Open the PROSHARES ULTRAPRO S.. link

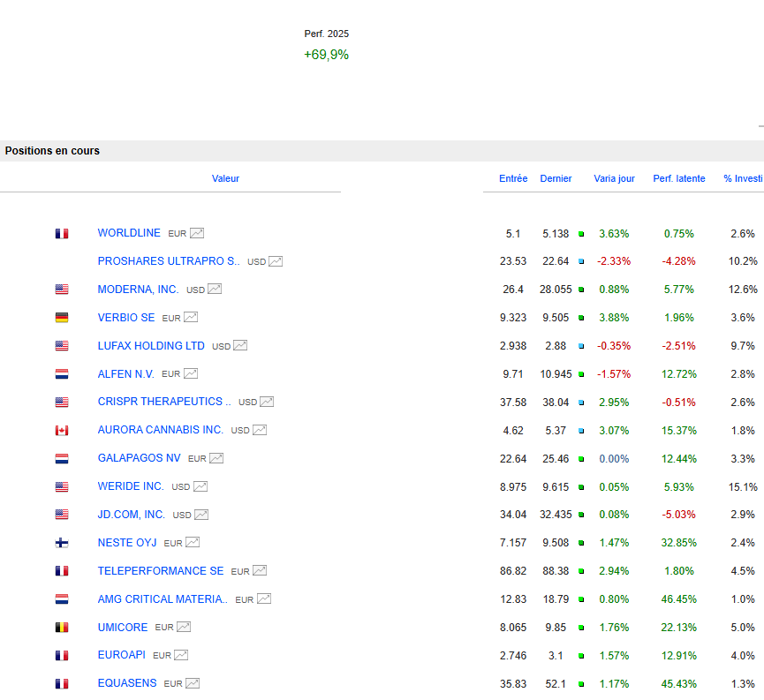coord(169,261)
